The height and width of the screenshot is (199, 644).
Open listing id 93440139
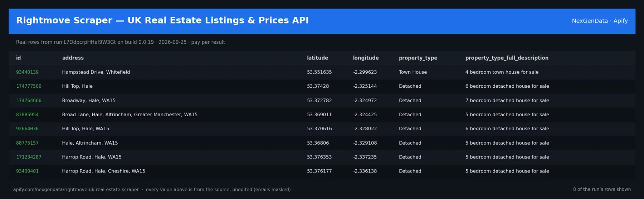[x=27, y=72]
